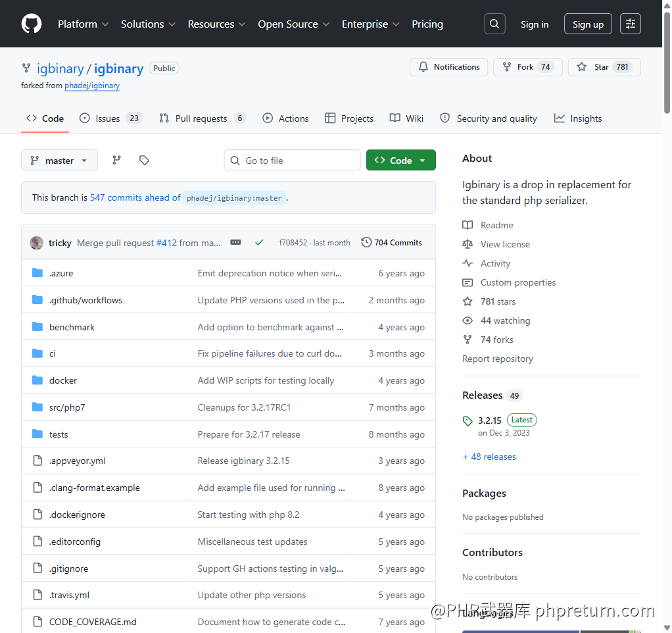
Task: Expand the Resources menu
Action: 216,24
